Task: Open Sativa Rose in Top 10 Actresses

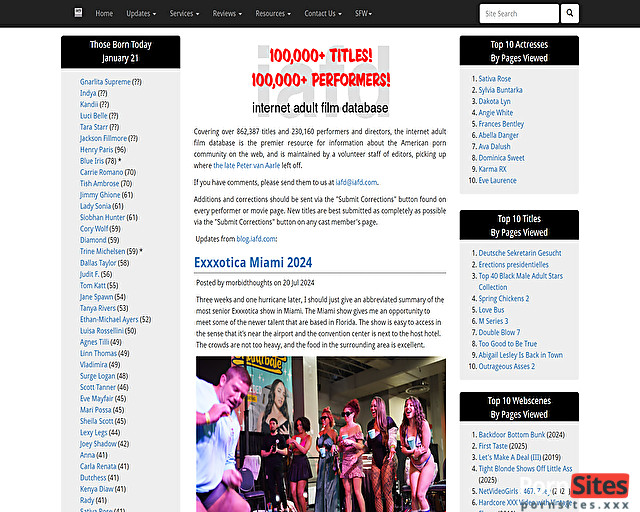Action: 495,78
